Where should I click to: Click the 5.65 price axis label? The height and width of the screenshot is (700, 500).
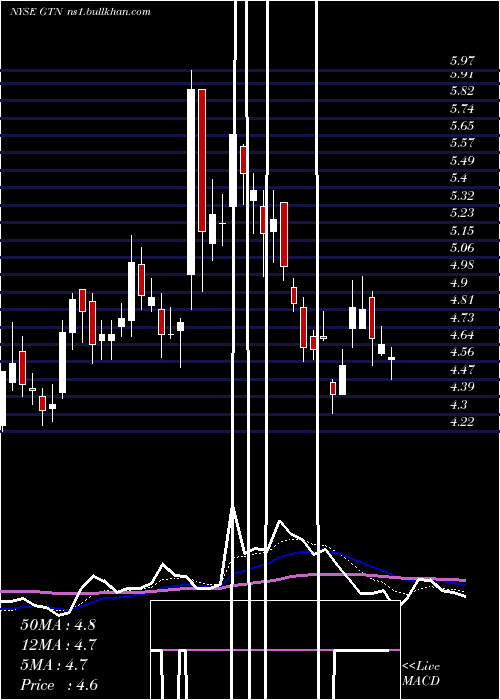tap(462, 126)
